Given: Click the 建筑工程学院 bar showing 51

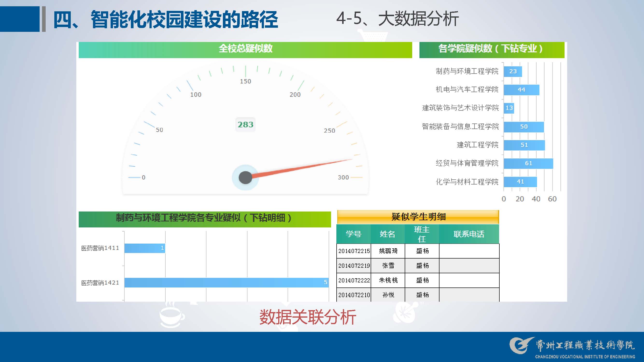Looking at the screenshot, I should (524, 145).
